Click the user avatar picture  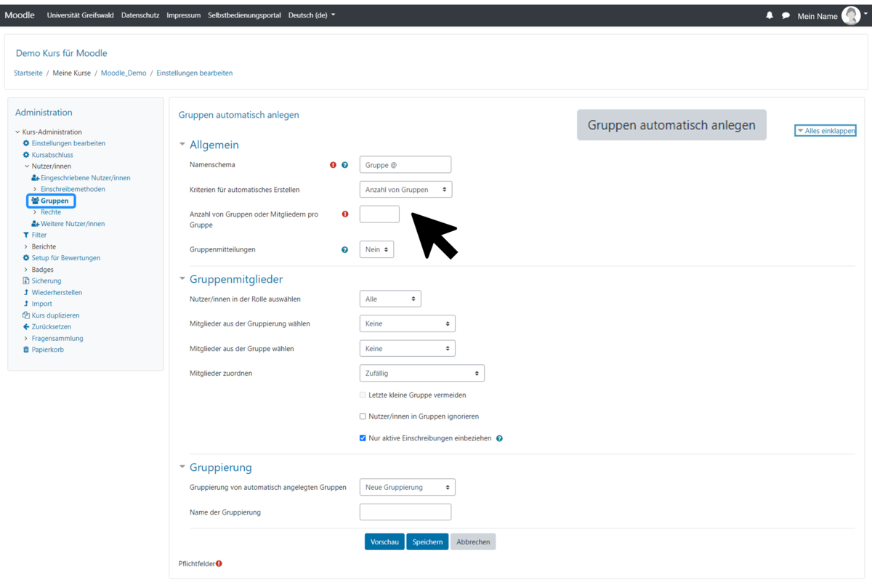851,15
